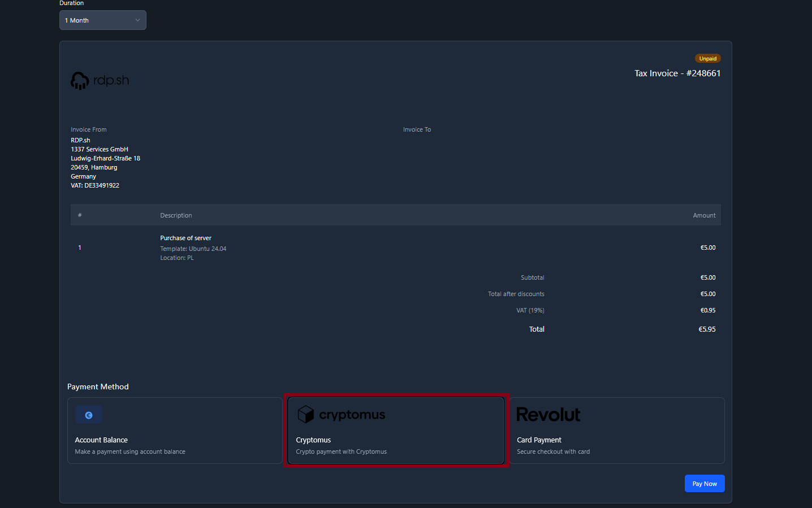
Task: Click 'Ludwig-Erhard-Straße 18' address line
Action: point(105,158)
